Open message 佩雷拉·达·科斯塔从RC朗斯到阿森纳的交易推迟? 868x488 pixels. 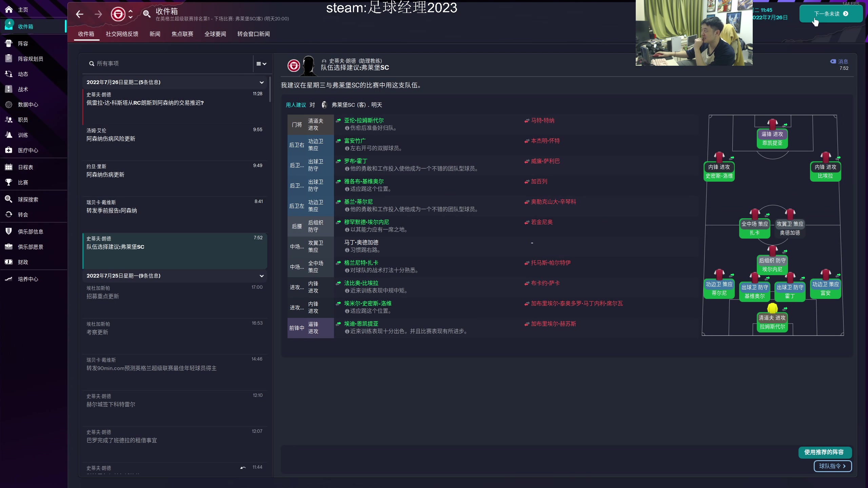coord(174,107)
